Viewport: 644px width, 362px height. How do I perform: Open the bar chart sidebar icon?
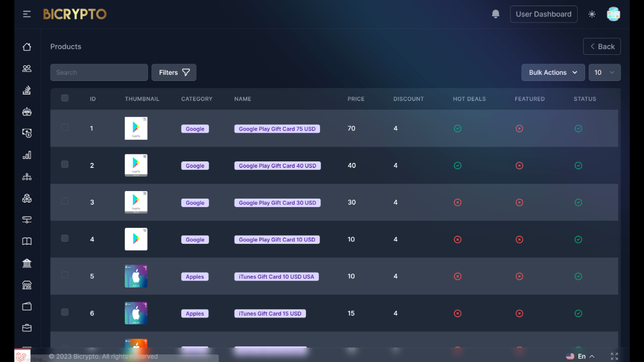coord(27,155)
